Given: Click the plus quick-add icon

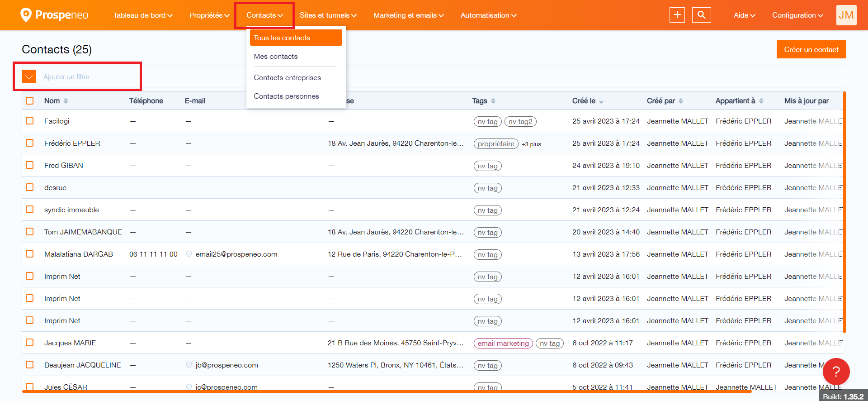Looking at the screenshot, I should (677, 15).
